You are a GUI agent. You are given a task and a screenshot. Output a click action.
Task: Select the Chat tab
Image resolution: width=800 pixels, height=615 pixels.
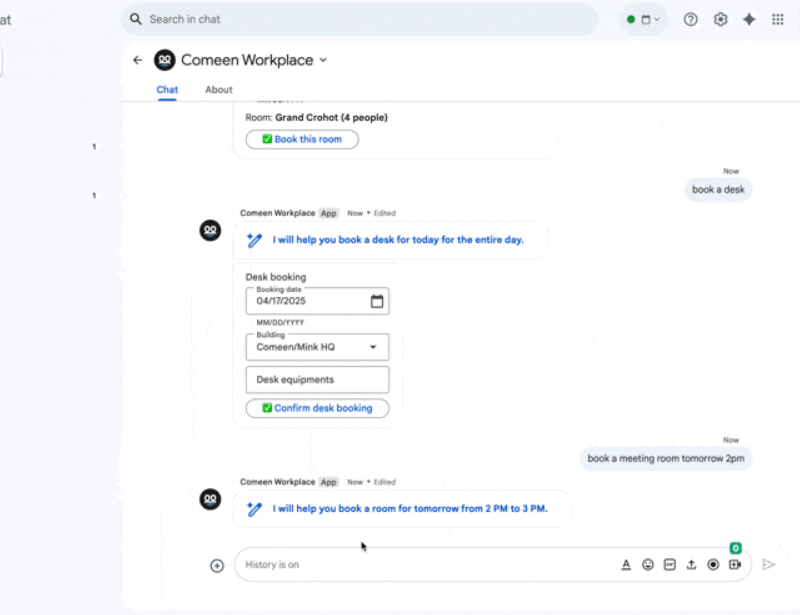pos(167,90)
